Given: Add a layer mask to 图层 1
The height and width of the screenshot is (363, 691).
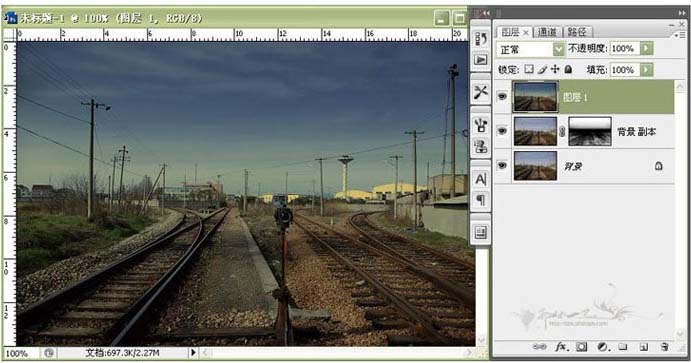Looking at the screenshot, I should click(582, 347).
